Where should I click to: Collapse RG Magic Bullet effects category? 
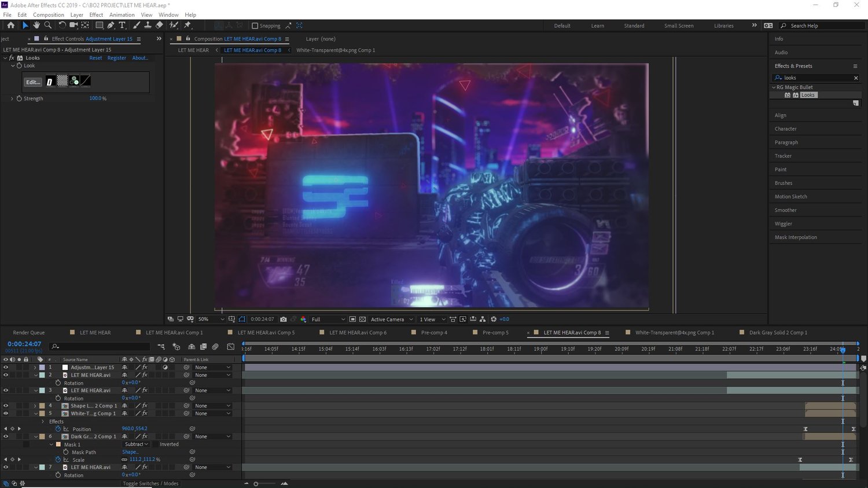(774, 87)
